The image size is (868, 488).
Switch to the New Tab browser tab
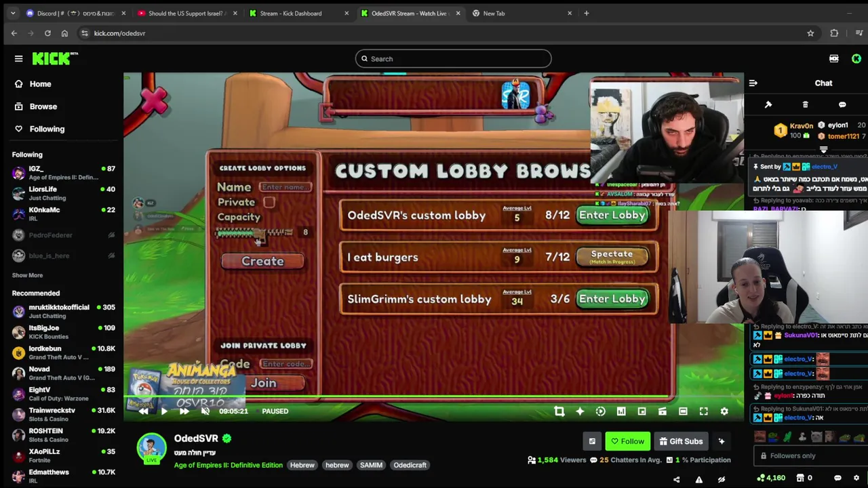pyautogui.click(x=522, y=13)
